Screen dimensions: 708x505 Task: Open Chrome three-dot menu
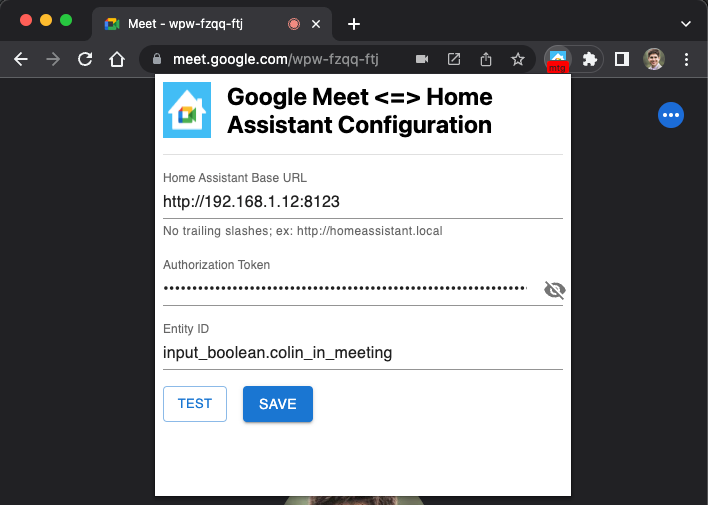pyautogui.click(x=686, y=59)
